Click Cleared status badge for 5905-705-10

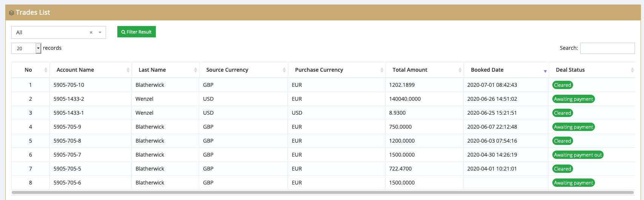coord(562,85)
